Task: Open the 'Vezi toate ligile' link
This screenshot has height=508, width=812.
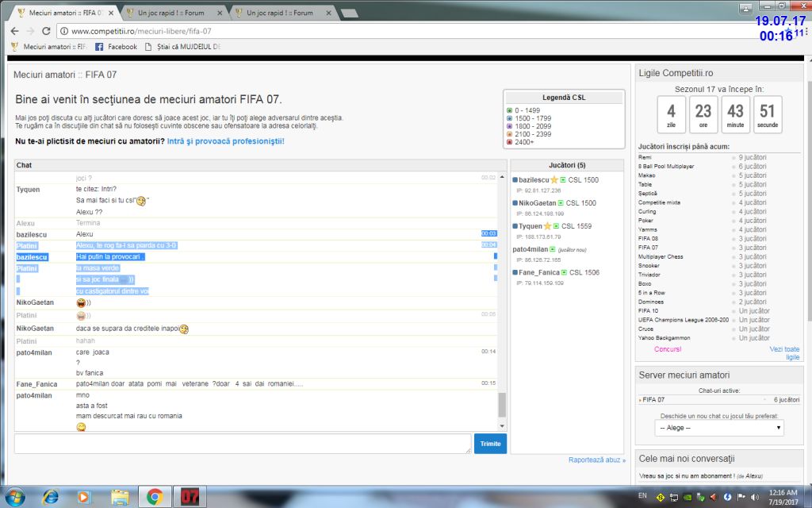Action: point(784,353)
